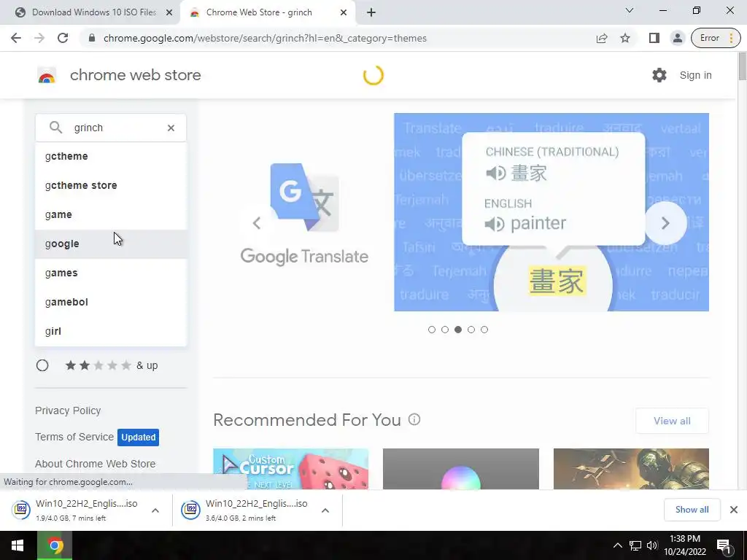Viewport: 747px width, 560px height.
Task: Choose the gctheme store suggestion
Action: click(x=111, y=185)
